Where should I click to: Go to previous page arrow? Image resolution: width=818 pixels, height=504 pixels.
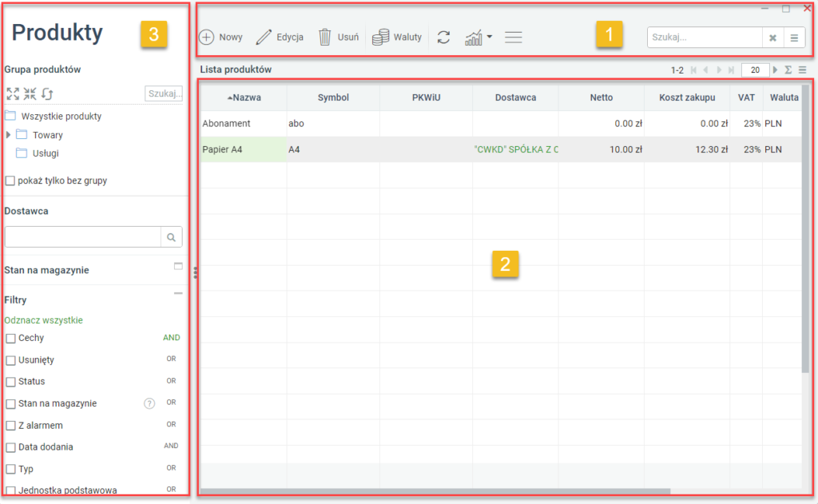pos(706,70)
